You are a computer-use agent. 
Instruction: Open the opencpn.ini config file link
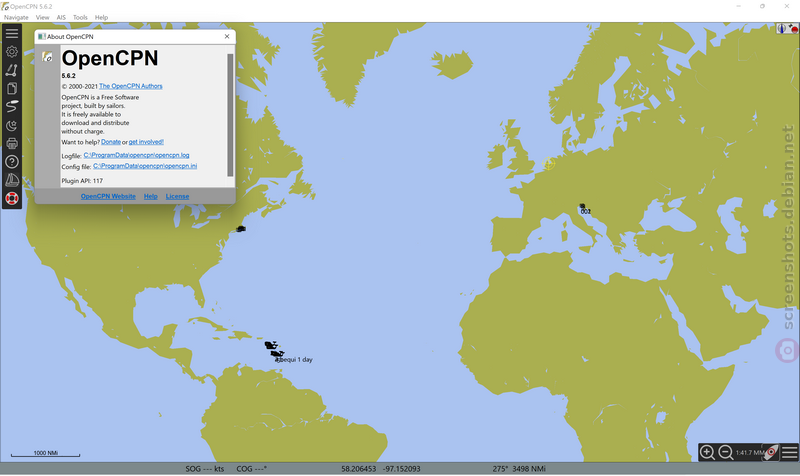pos(145,166)
